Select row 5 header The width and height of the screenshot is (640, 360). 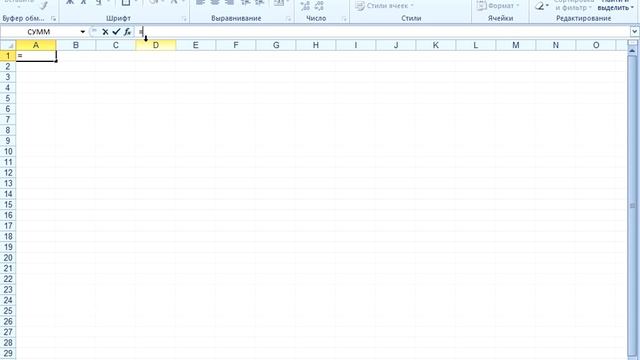[x=8, y=98]
